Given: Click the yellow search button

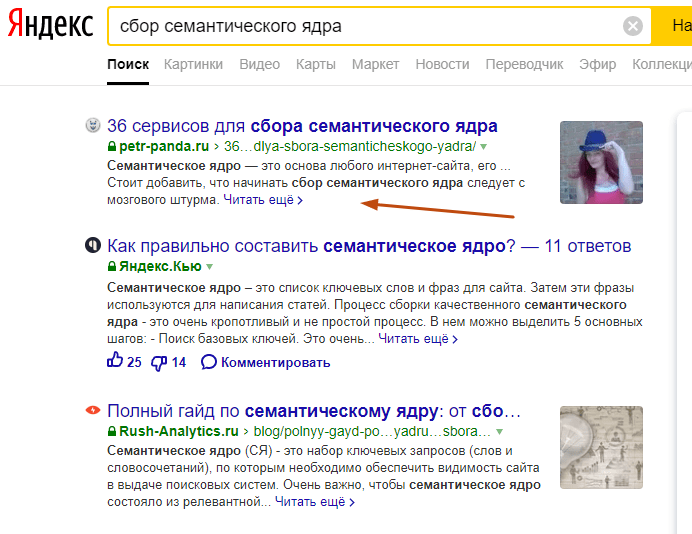Looking at the screenshot, I should coord(674,26).
